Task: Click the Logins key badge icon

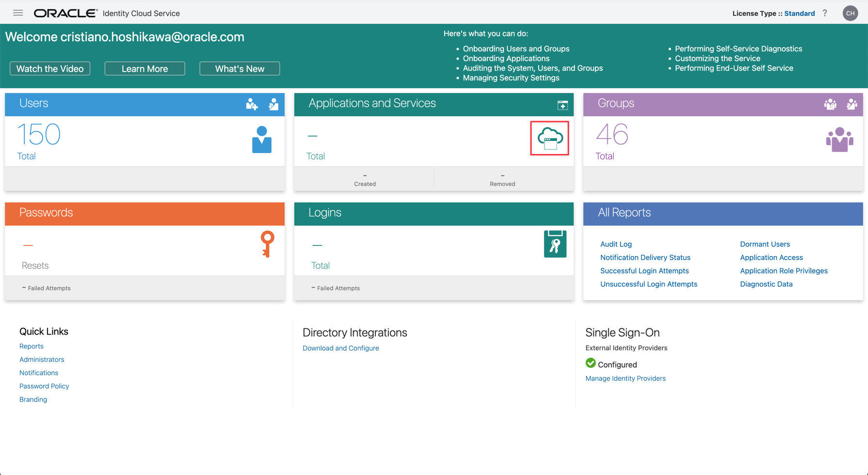Action: click(x=555, y=244)
